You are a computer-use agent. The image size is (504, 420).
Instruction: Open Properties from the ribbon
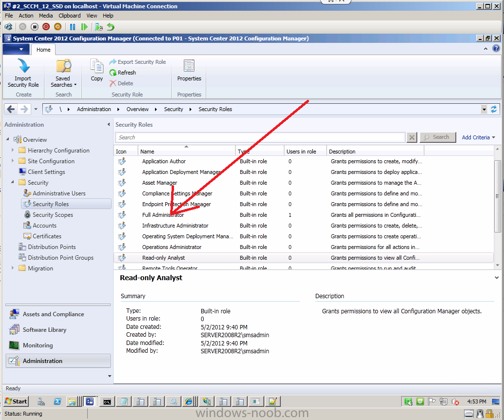coord(189,70)
